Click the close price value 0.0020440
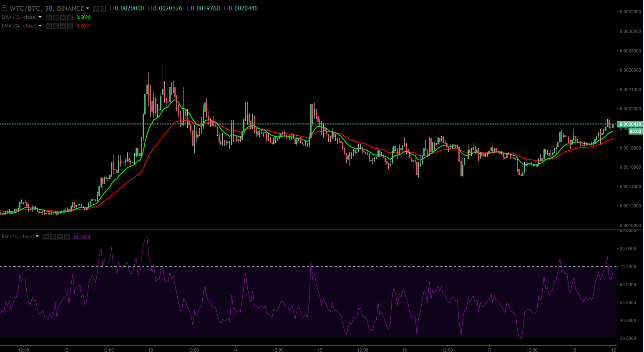 tap(243, 8)
